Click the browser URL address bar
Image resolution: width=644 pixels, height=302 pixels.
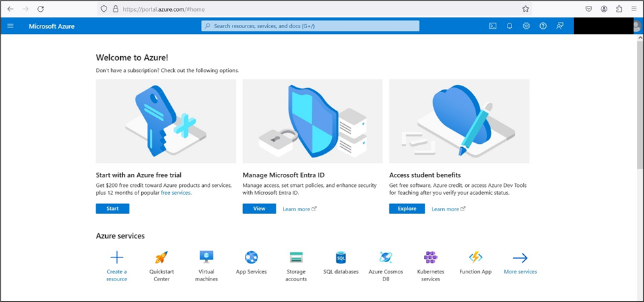(x=314, y=8)
